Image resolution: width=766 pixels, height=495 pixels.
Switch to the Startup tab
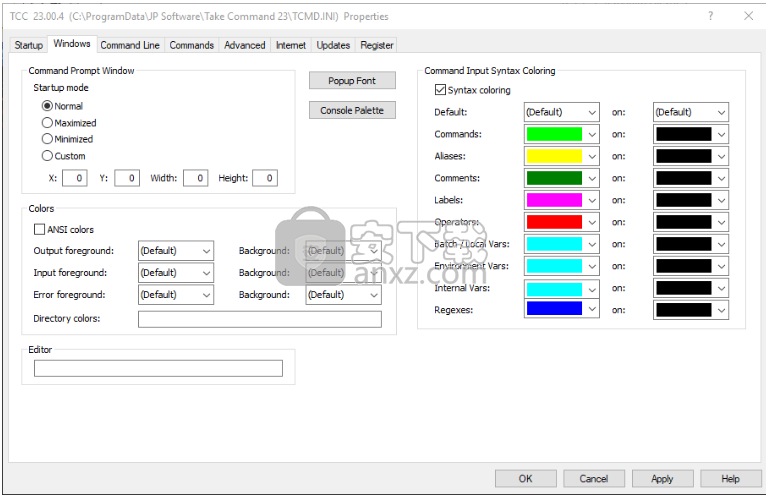click(28, 45)
